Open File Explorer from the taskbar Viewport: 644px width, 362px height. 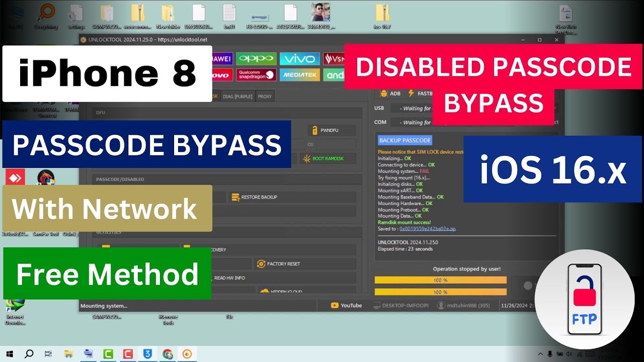(69, 354)
